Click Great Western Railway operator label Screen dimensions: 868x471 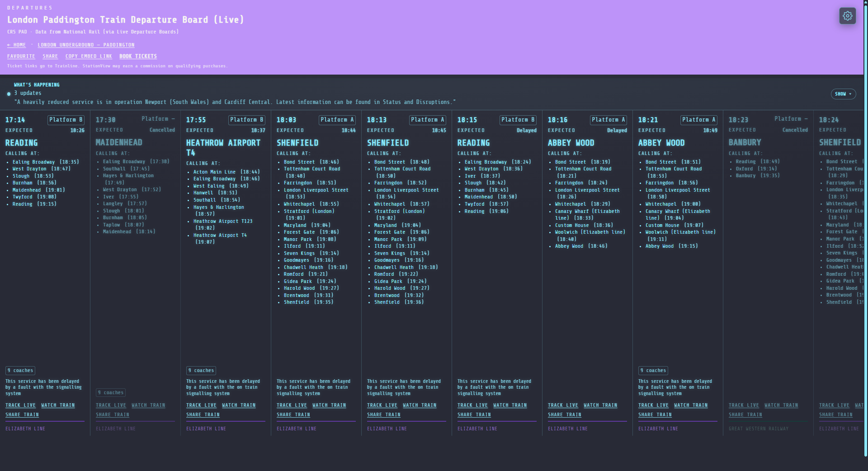[759, 429]
